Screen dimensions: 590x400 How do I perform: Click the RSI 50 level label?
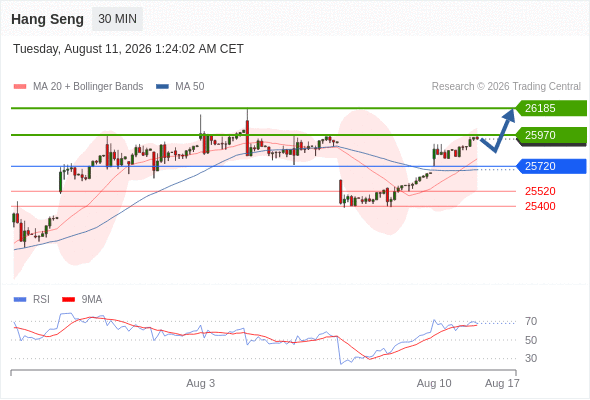(531, 340)
